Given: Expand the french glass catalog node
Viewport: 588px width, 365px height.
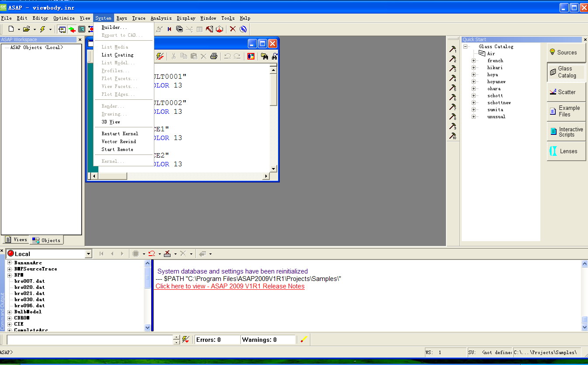Looking at the screenshot, I should [x=473, y=60].
